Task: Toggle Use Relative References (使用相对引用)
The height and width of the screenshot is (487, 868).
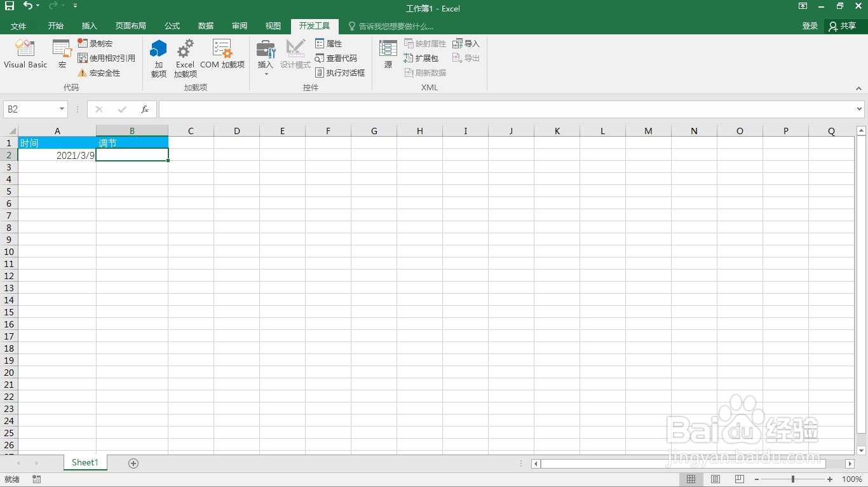Action: [107, 58]
